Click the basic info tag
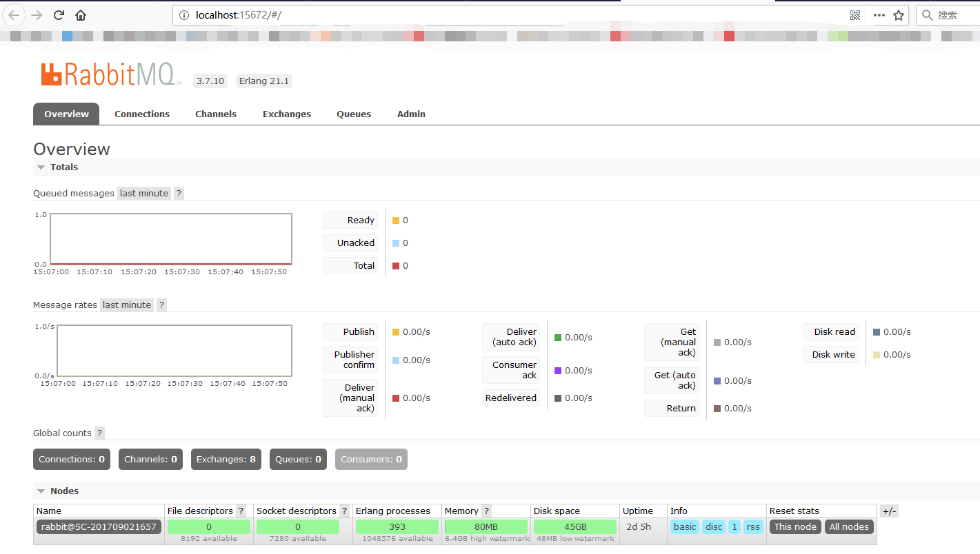This screenshot has width=980, height=554. [685, 527]
